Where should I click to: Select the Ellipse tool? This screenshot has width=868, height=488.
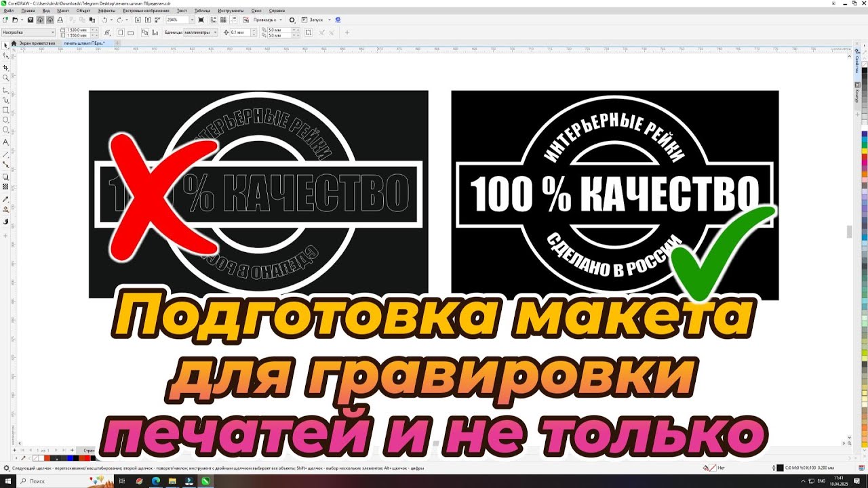(x=5, y=120)
